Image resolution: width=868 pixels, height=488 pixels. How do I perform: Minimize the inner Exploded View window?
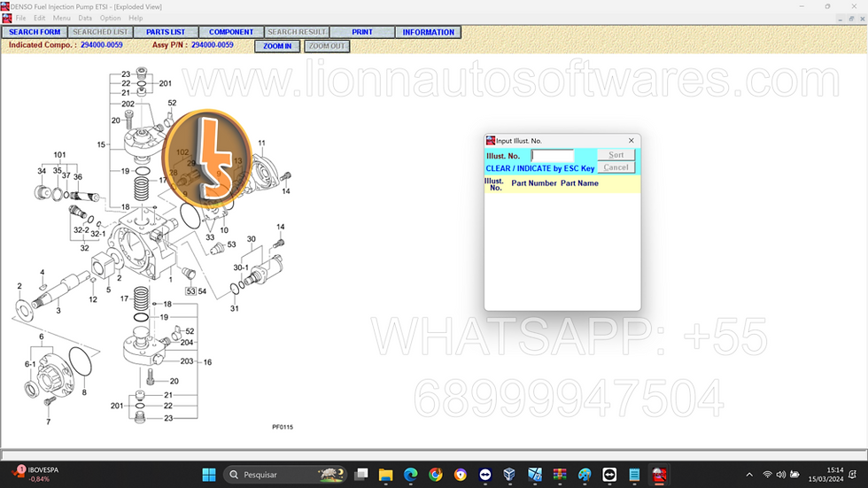[x=840, y=19]
